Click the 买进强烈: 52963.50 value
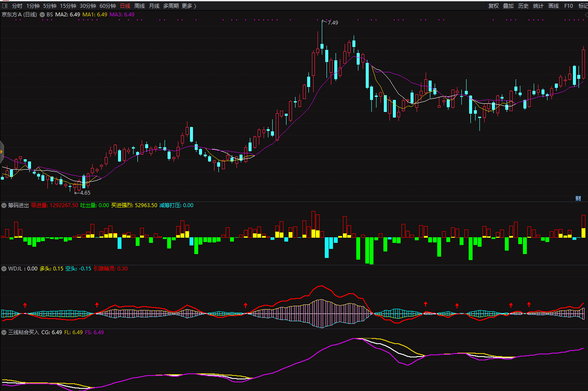The height and width of the screenshot is (391, 588). 134,205
